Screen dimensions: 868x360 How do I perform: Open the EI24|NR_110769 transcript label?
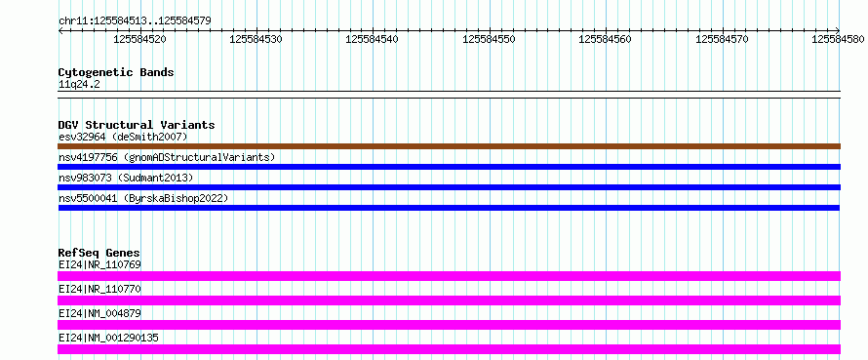(x=99, y=264)
